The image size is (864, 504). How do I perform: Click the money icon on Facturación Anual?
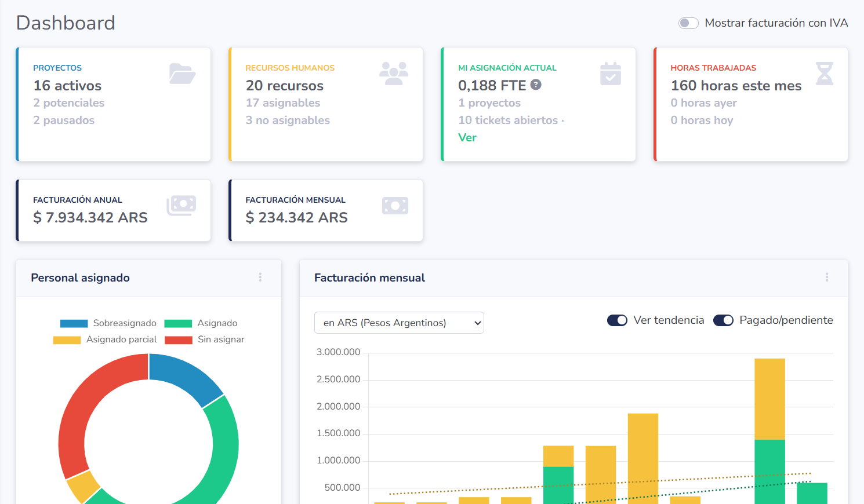point(181,205)
